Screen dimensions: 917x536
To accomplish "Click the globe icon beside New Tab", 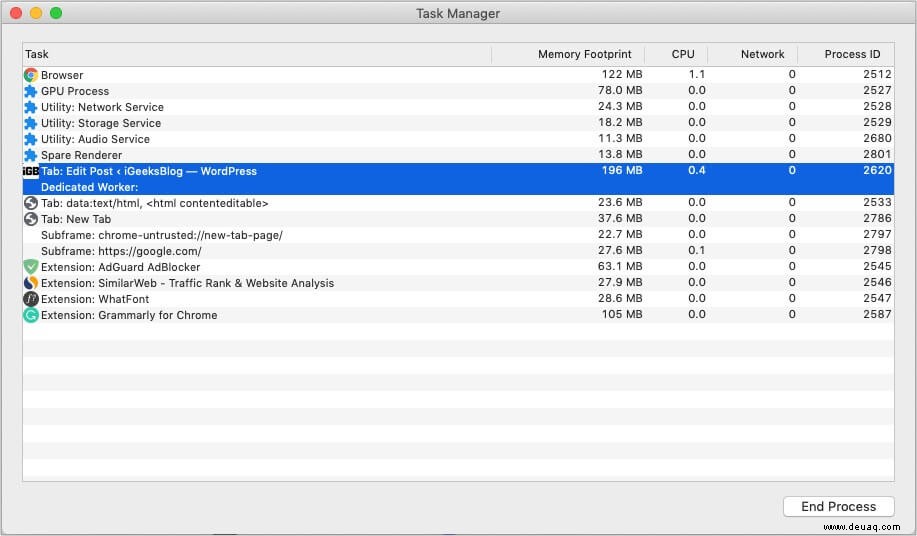I will (x=31, y=219).
